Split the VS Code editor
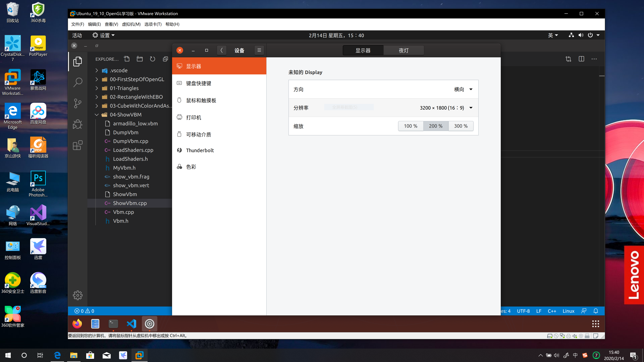Image resolution: width=644 pixels, height=362 pixels. click(581, 59)
